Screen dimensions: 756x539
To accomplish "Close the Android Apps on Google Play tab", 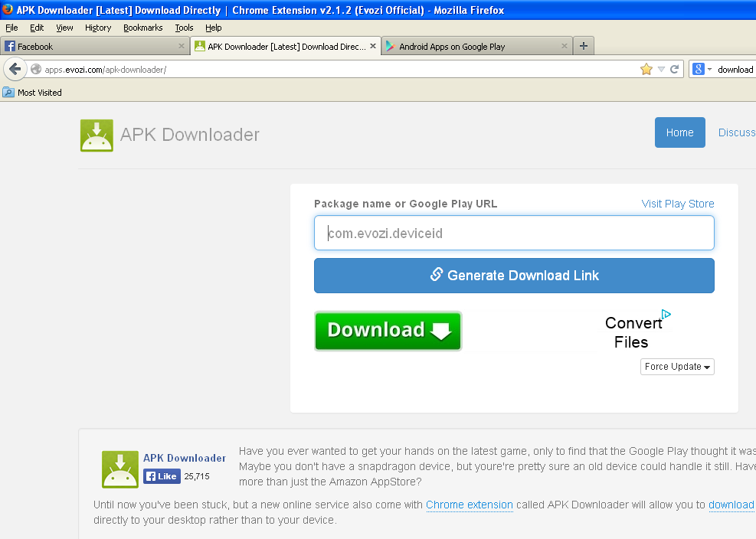I will [564, 46].
